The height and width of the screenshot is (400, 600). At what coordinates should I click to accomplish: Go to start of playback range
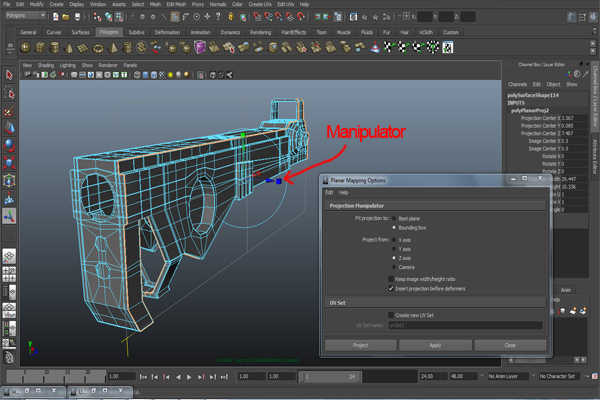(143, 377)
